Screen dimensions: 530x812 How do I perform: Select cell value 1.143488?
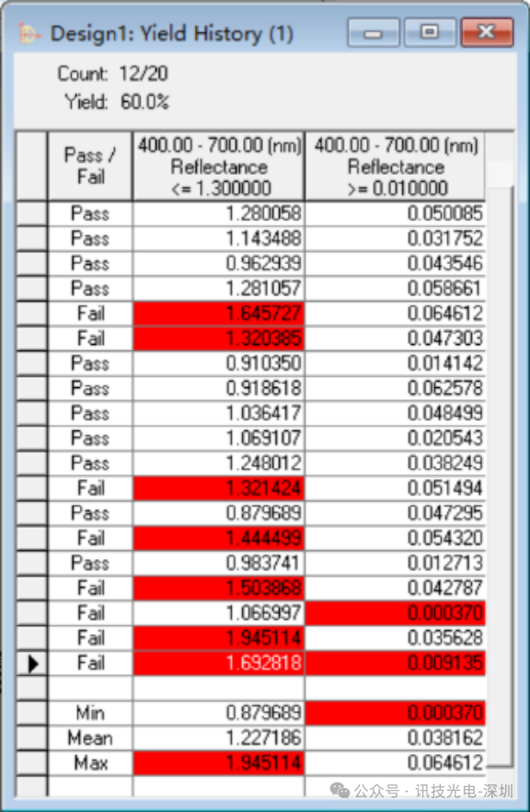[219, 238]
